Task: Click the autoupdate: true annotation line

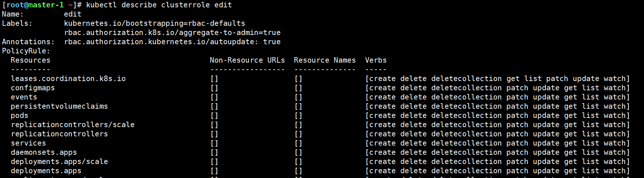Action: pos(172,42)
